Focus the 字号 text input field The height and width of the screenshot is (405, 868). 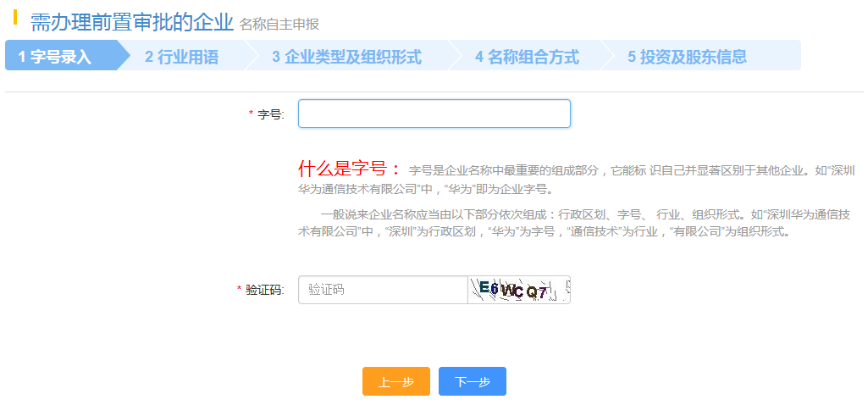pos(434,114)
